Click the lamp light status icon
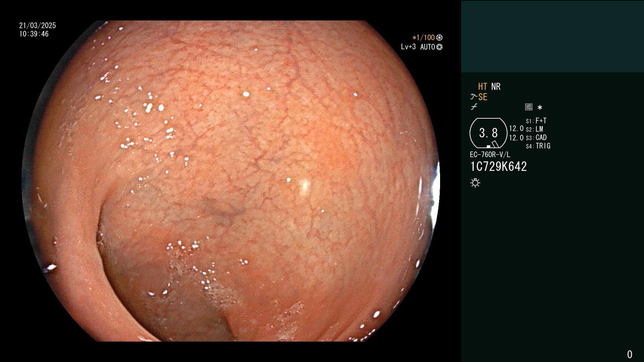644x362 pixels. pyautogui.click(x=475, y=183)
